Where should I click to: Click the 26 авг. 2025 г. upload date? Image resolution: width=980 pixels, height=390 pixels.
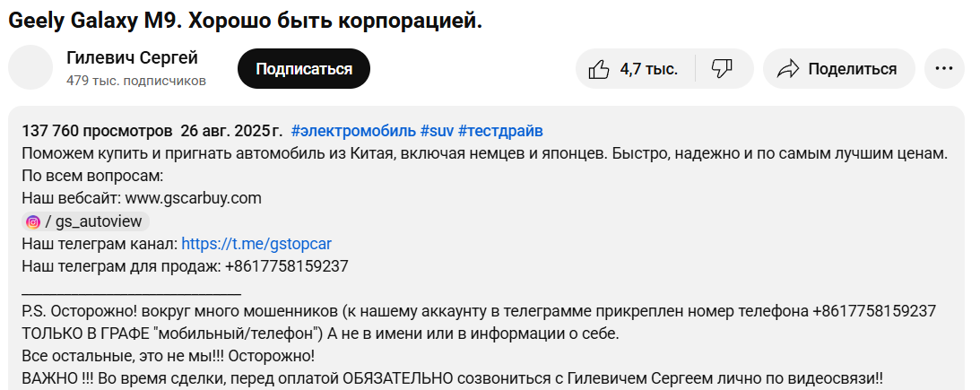tap(230, 131)
